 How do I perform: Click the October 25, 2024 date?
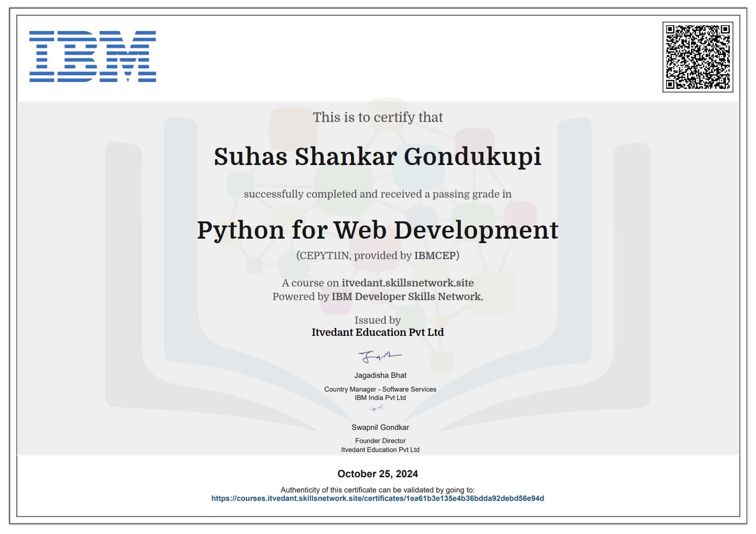378,474
